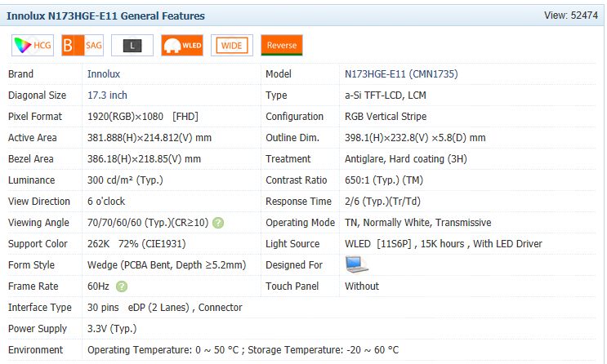Click the Reverse scan icon
This screenshot has height=364, width=607.
coord(282,45)
